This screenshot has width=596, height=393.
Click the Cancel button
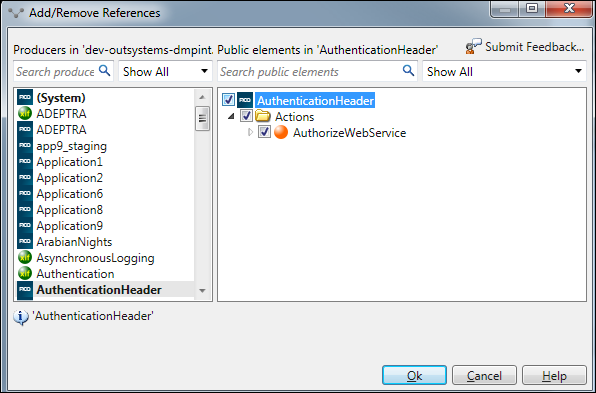click(x=484, y=376)
